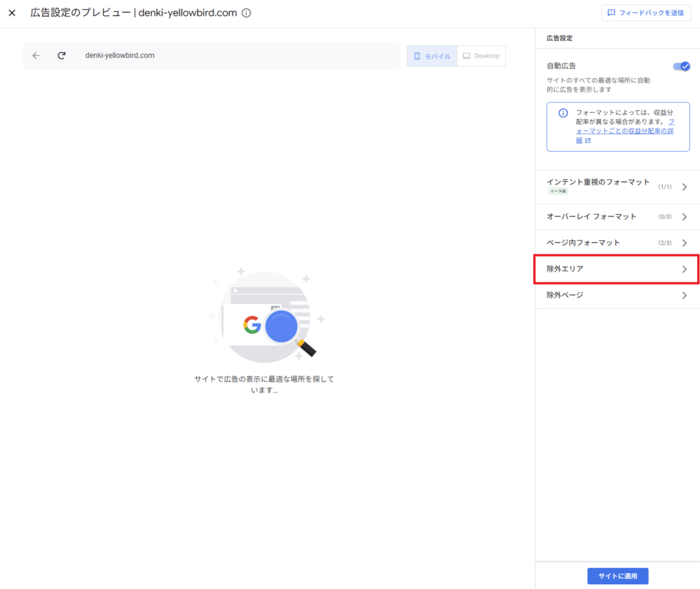Open 除外ページ settings
700x589 pixels.
tap(617, 296)
